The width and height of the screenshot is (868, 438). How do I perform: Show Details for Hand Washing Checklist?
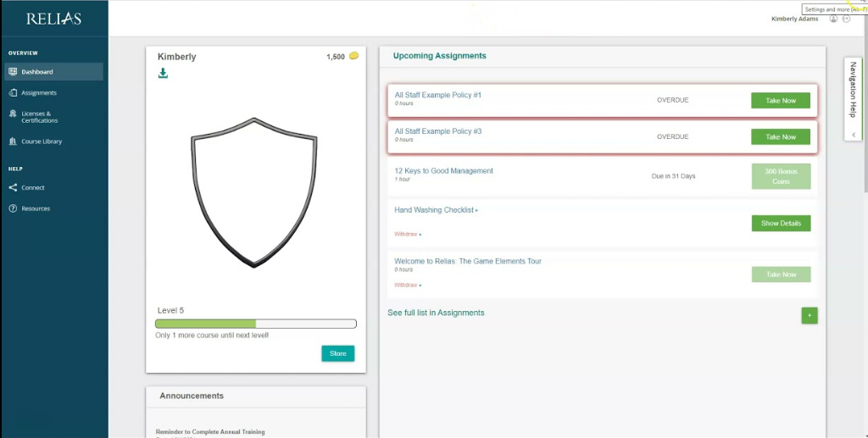click(781, 224)
